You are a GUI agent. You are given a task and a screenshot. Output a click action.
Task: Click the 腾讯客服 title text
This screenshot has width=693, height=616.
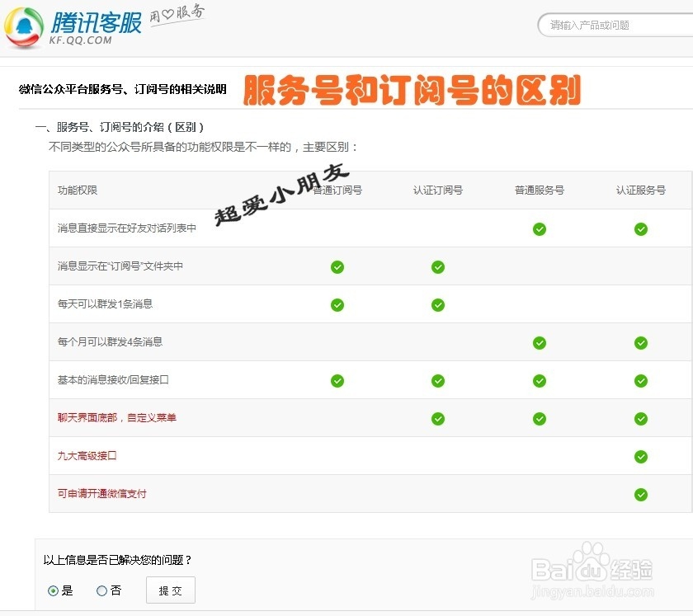(x=96, y=23)
